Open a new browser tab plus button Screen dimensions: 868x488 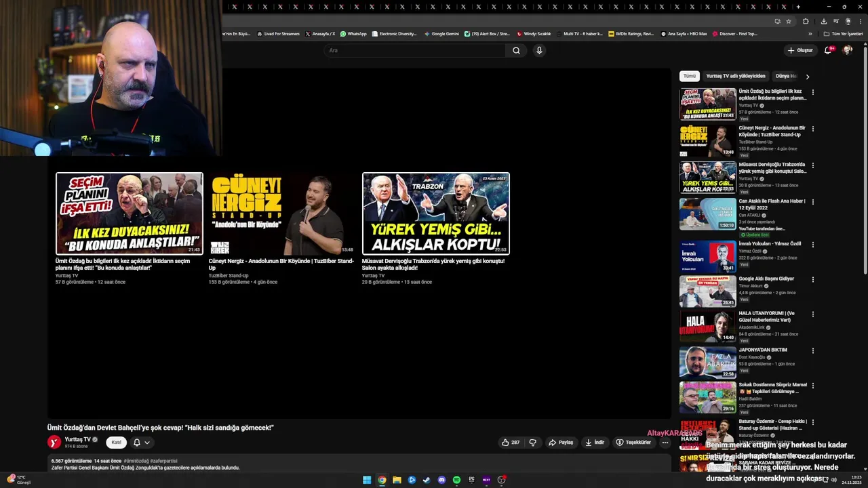pyautogui.click(x=798, y=7)
